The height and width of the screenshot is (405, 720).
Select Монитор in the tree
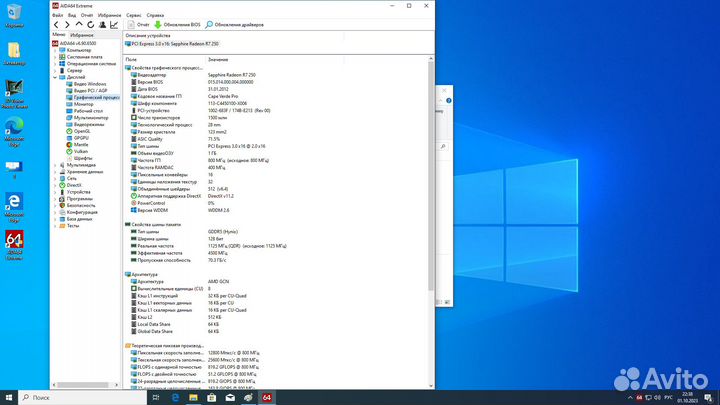coord(83,105)
